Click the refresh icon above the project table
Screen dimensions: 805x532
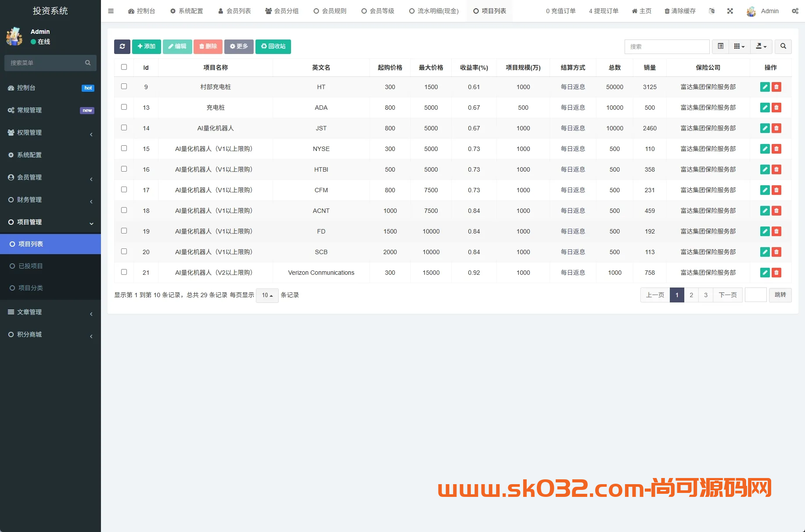pyautogui.click(x=122, y=47)
